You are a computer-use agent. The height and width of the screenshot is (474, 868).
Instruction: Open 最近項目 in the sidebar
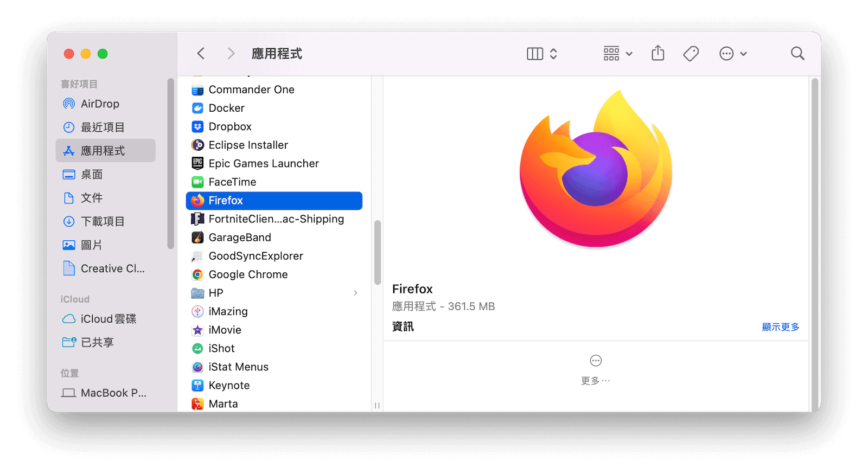pos(105,127)
